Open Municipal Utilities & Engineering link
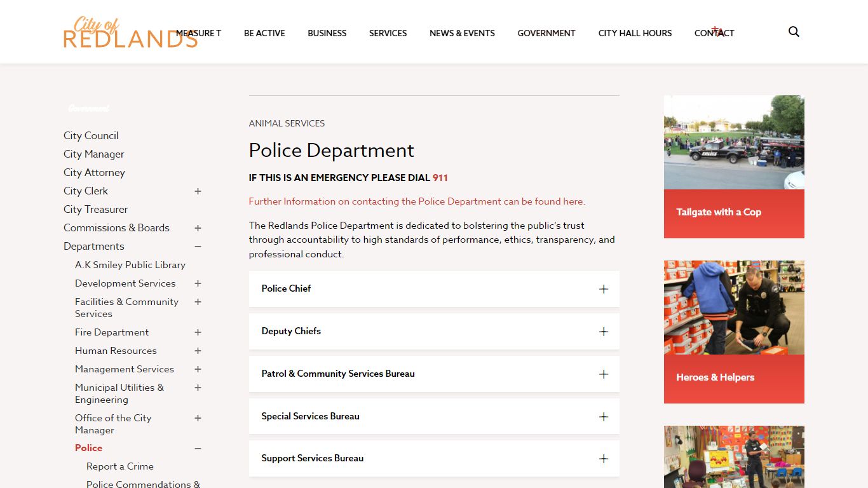Viewport: 868px width, 488px height. click(x=119, y=393)
